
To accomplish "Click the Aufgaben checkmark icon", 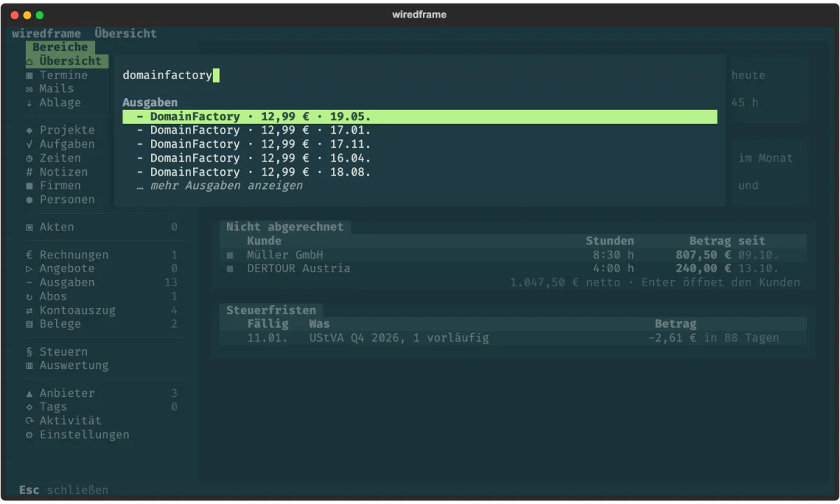I will pos(29,144).
